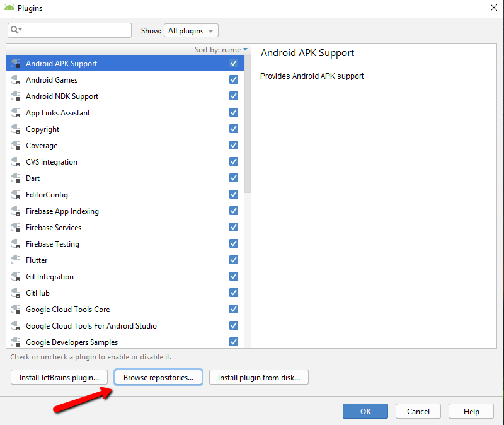This screenshot has width=504, height=425.
Task: Uncheck the Android Games plugin
Action: pyautogui.click(x=234, y=79)
